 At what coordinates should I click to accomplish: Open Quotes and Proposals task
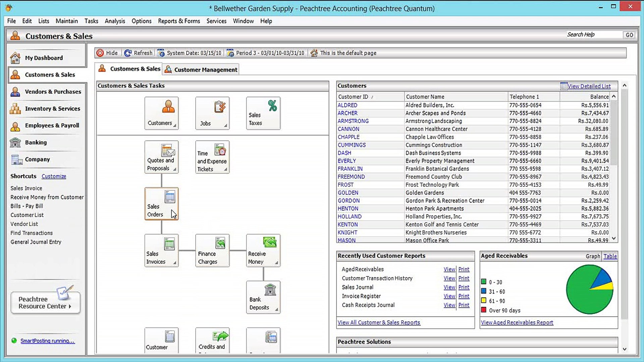click(161, 157)
